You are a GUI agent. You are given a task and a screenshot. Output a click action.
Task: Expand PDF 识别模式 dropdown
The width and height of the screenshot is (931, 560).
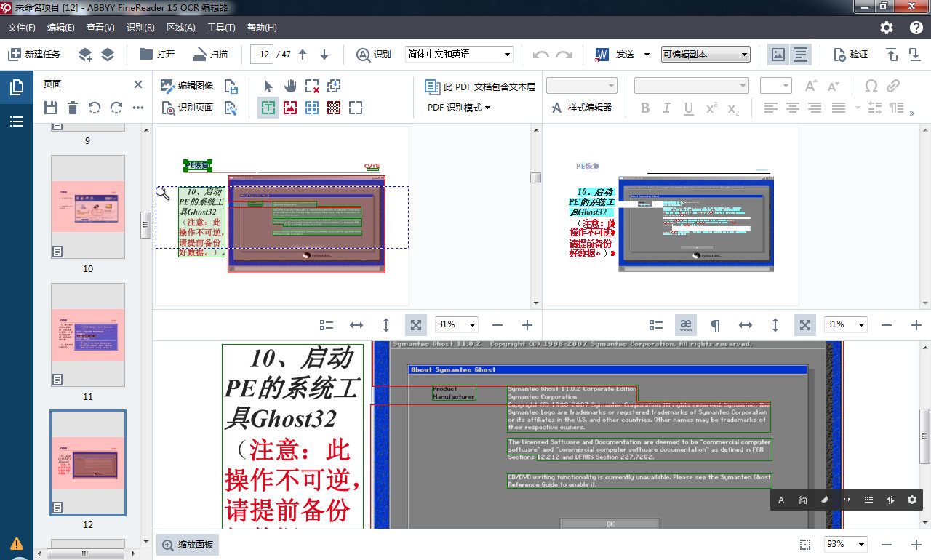459,108
